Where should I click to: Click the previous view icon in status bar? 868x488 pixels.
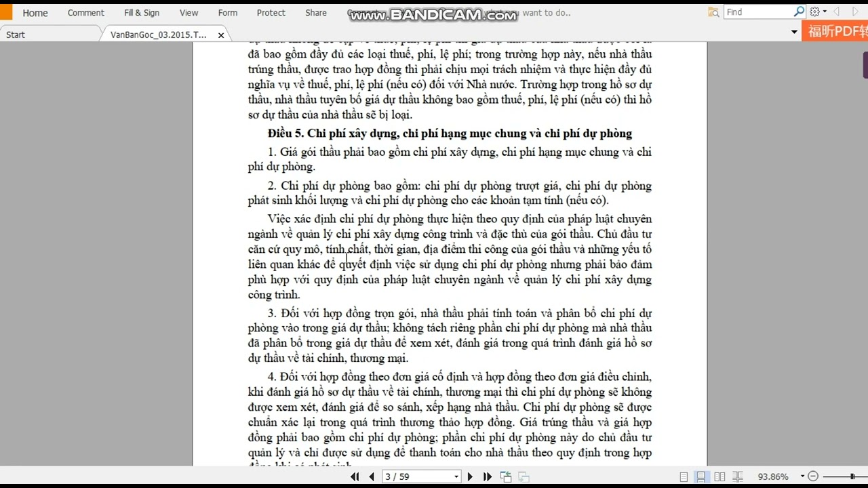pyautogui.click(x=505, y=476)
